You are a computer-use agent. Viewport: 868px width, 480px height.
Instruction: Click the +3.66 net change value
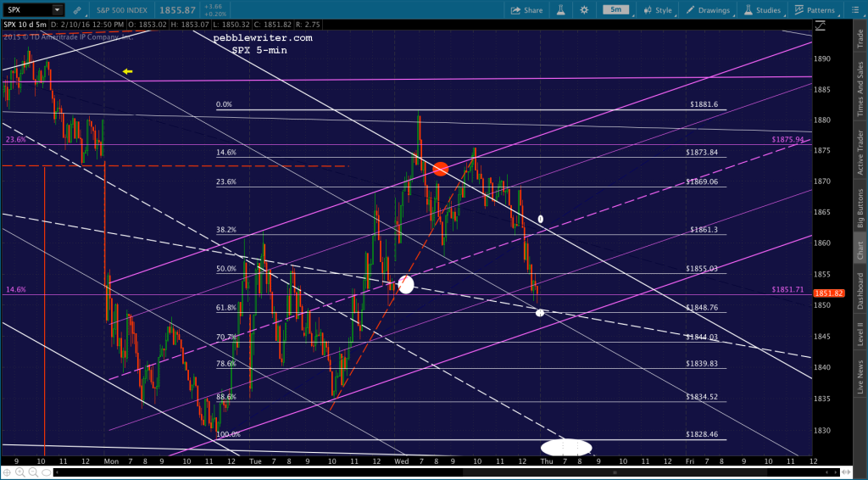pyautogui.click(x=213, y=7)
